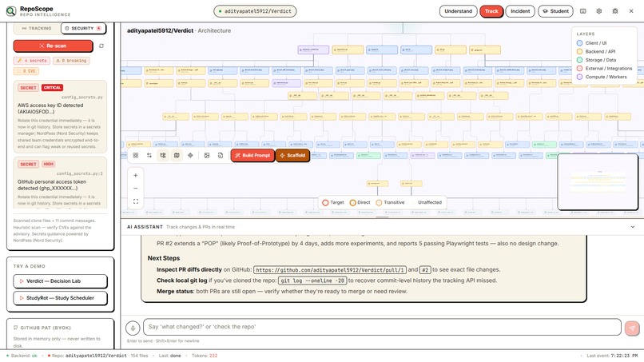Toggle the tree hierarchy layout tool
The width and height of the screenshot is (644, 362).
pos(163,155)
